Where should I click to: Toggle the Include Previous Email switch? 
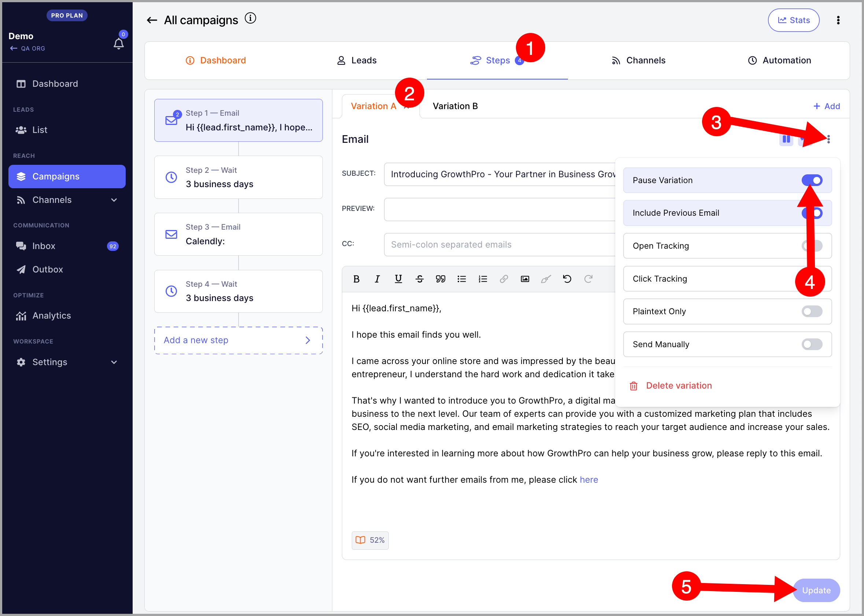coord(812,213)
